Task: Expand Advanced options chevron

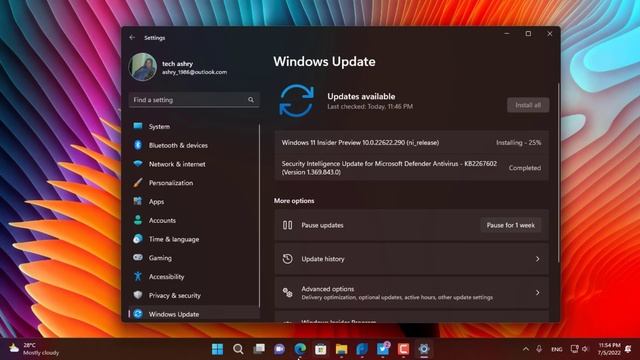Action: point(538,293)
